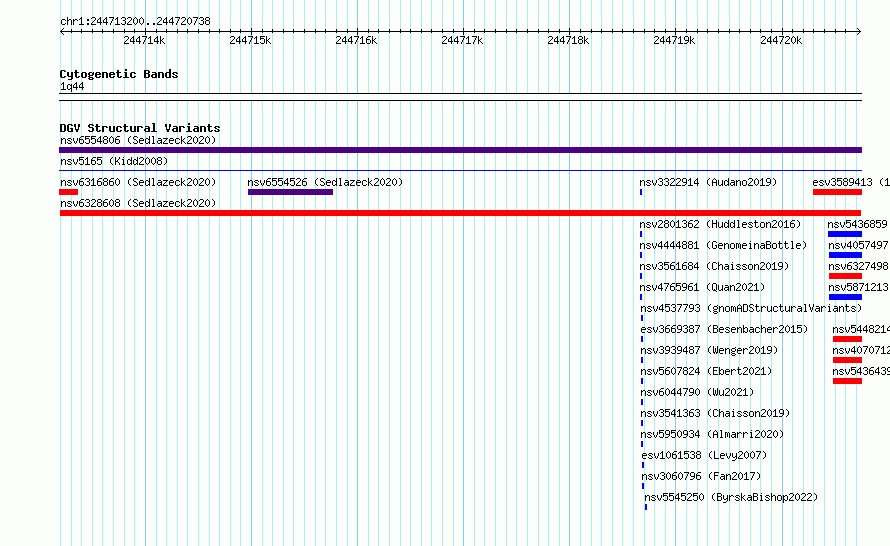Click nsv6044790 (Wu2021) variant label
Image resolution: width=890 pixels, height=546 pixels.
pyautogui.click(x=697, y=392)
